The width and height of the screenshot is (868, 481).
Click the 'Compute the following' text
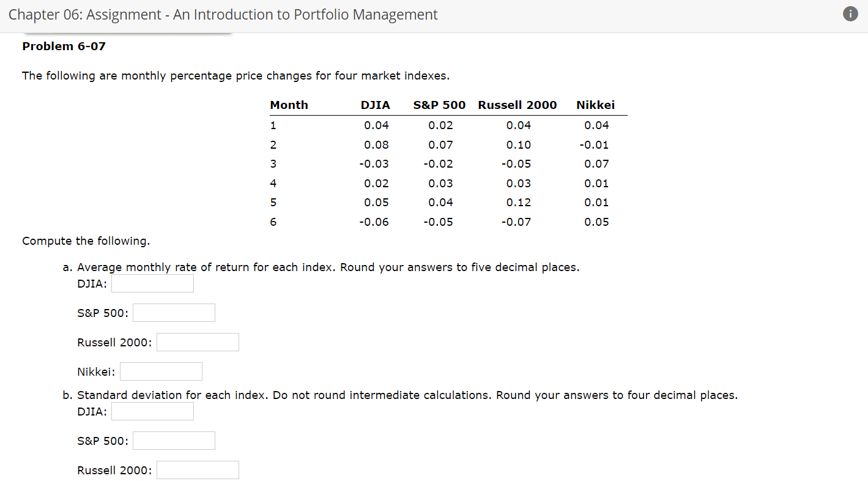(x=86, y=240)
